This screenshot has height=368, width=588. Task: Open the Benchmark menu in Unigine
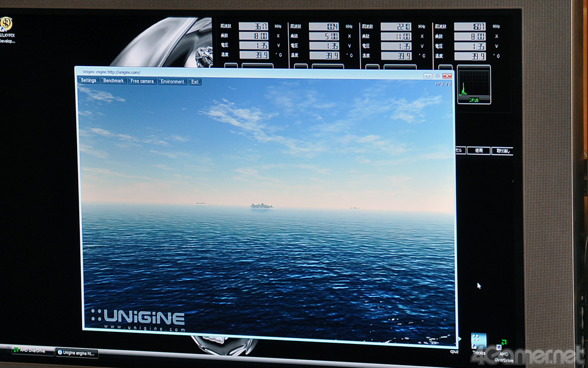113,80
